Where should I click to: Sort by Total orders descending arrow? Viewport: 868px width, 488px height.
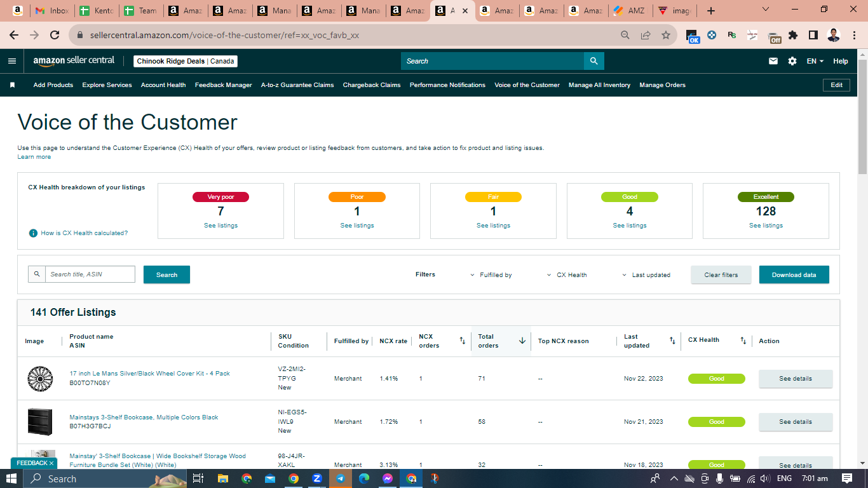point(522,341)
